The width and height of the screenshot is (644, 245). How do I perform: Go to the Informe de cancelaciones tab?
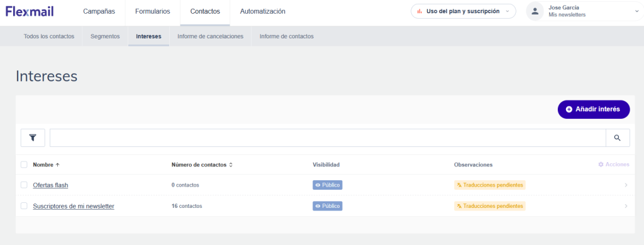pos(210,36)
